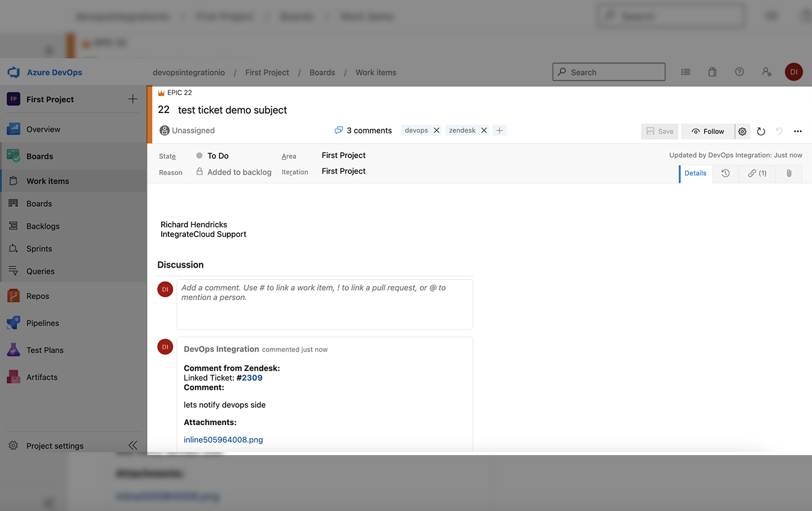Click the Search box in header
812x511 pixels.
pos(609,72)
